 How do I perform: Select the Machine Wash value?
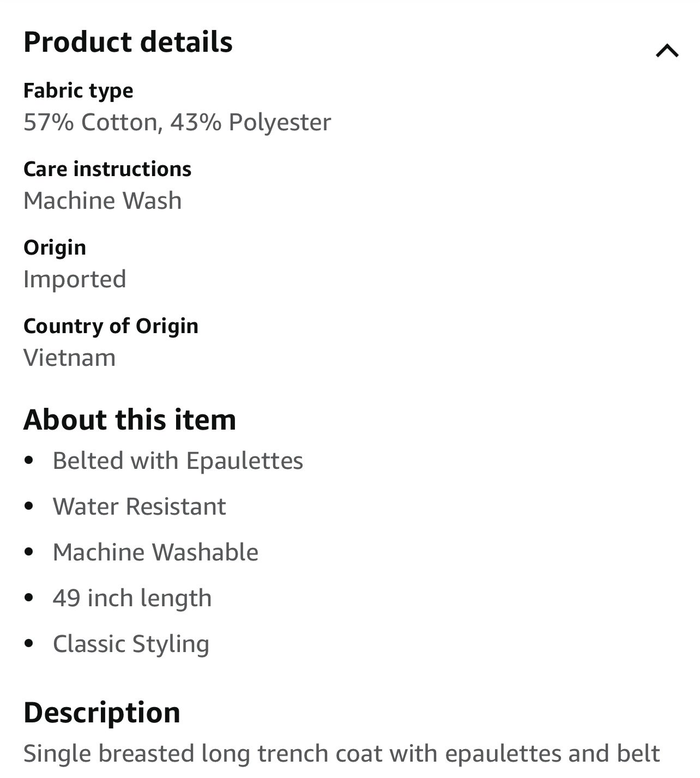click(102, 201)
